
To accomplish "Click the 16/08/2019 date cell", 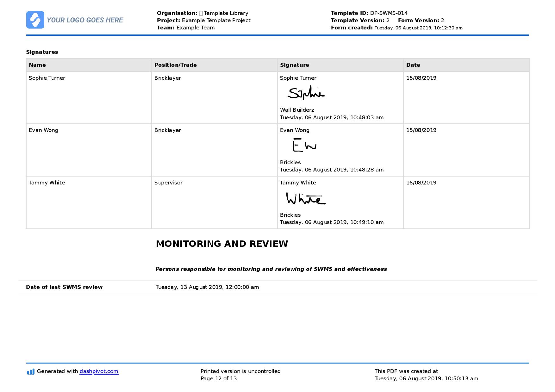I will [466, 202].
